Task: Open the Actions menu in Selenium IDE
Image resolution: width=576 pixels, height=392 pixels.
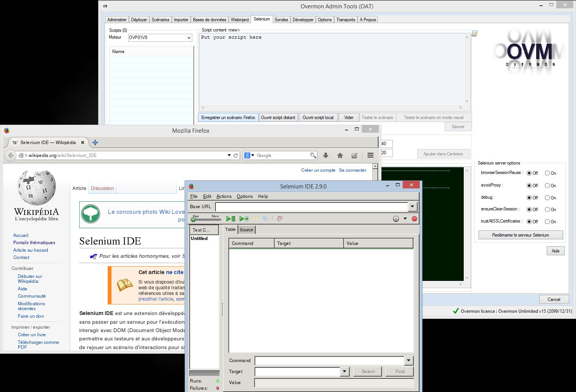Action: [x=224, y=196]
